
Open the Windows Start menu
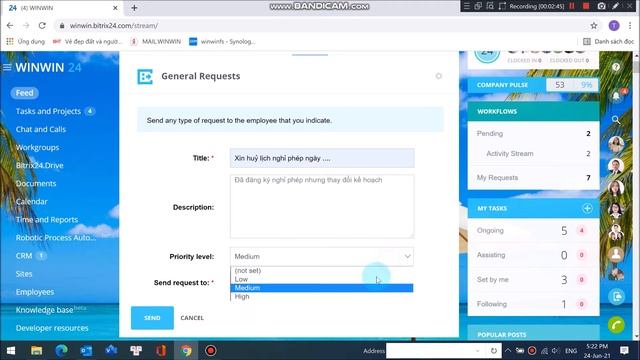pyautogui.click(x=11, y=351)
